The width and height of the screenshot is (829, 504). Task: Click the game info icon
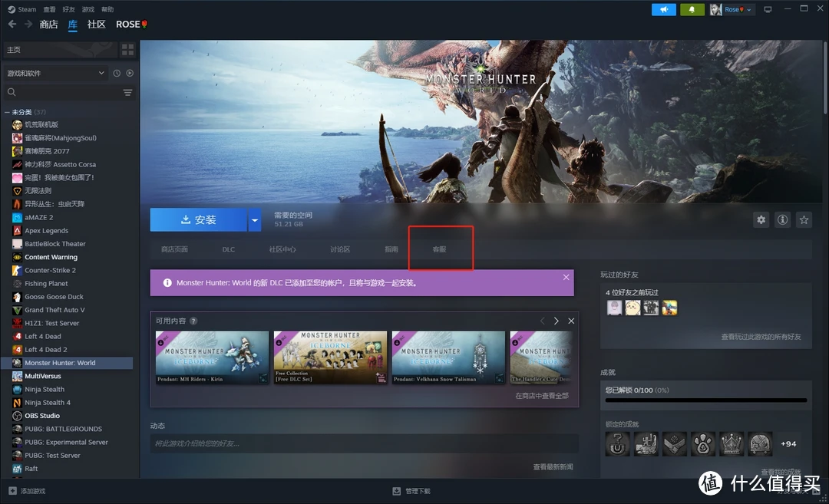pos(782,219)
